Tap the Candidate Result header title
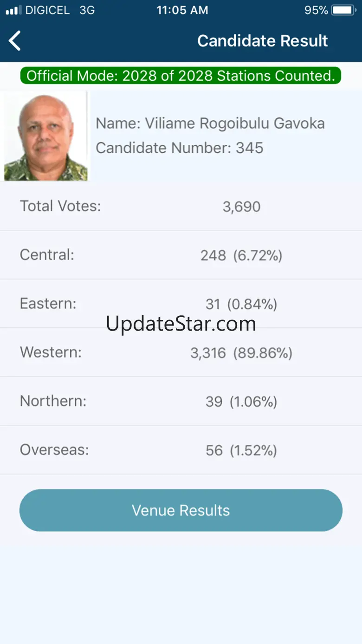The width and height of the screenshot is (362, 644). 263,41
